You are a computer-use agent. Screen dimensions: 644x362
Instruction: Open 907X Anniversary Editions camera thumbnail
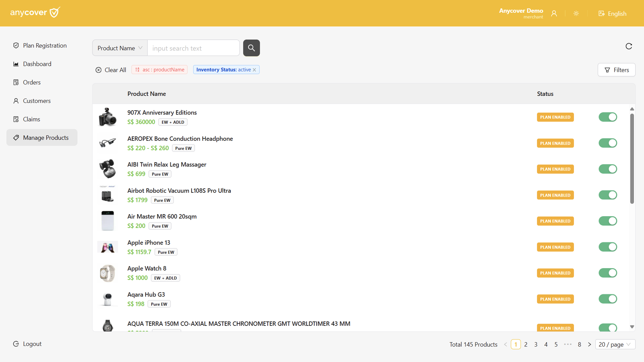[x=108, y=117]
